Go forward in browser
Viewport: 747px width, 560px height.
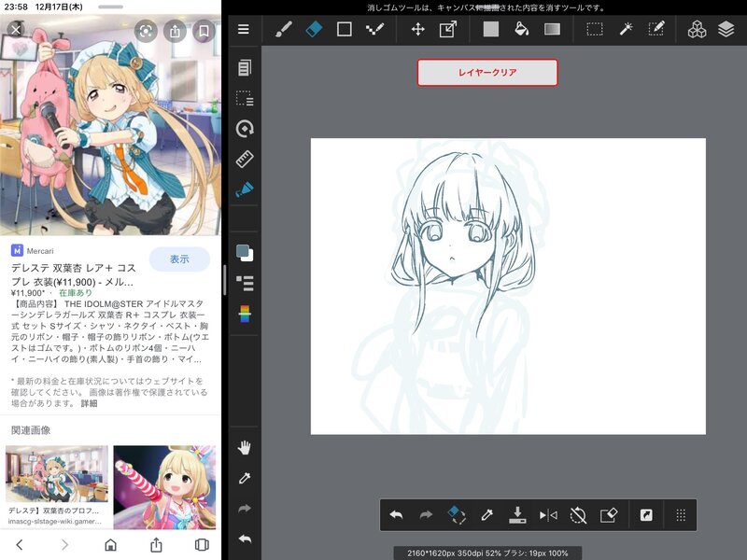pos(64,545)
